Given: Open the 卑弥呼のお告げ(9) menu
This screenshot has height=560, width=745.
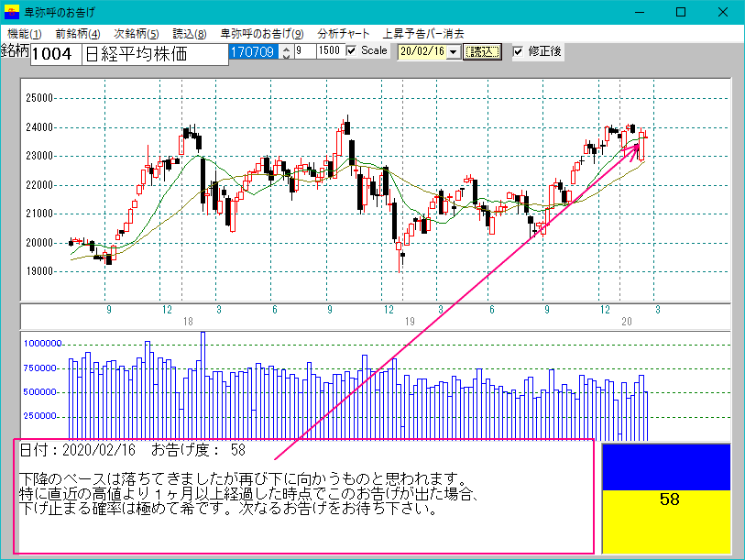Looking at the screenshot, I should (262, 34).
